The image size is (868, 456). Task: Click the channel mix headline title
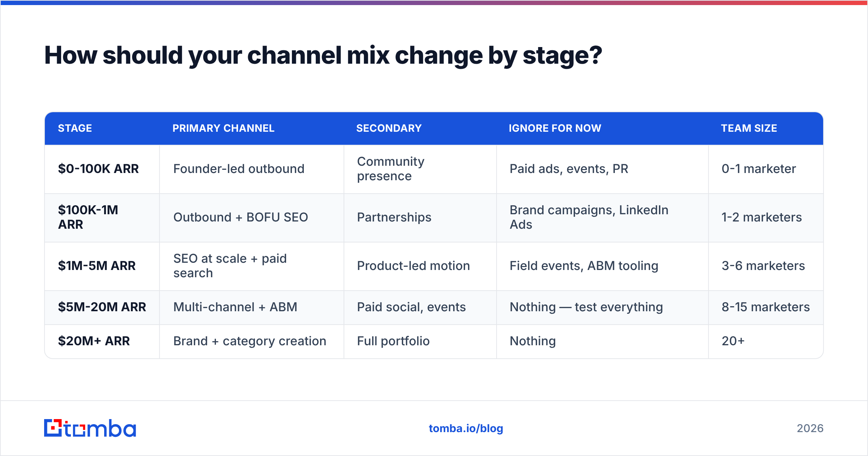pyautogui.click(x=323, y=56)
